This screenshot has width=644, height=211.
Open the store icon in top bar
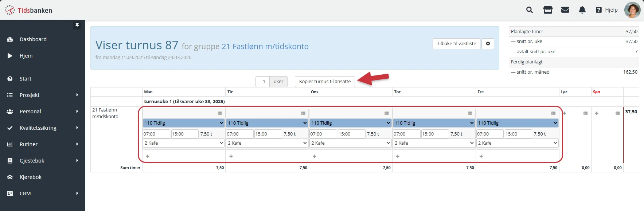tap(548, 10)
